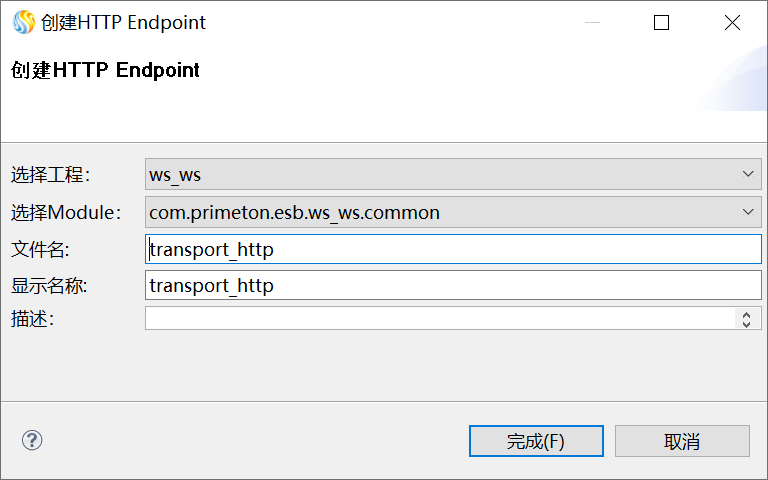768x480 pixels.
Task: Click the 选择工程 label
Action: tap(50, 175)
